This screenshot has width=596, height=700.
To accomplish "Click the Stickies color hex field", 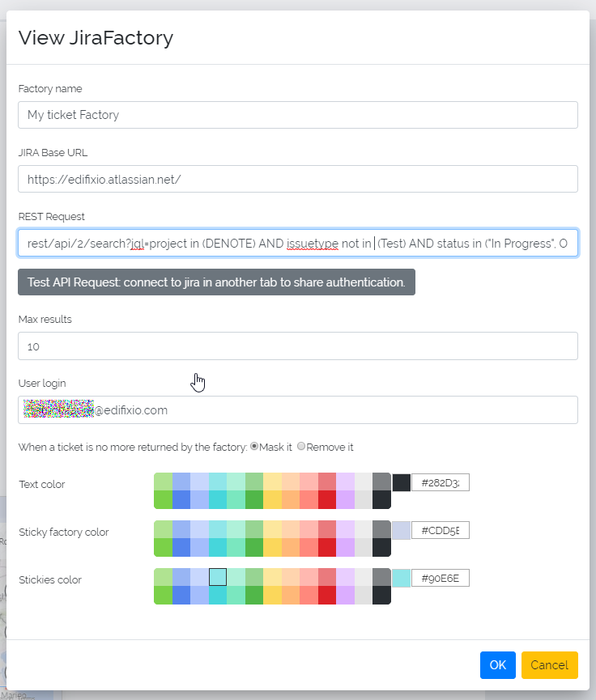I will (x=440, y=578).
